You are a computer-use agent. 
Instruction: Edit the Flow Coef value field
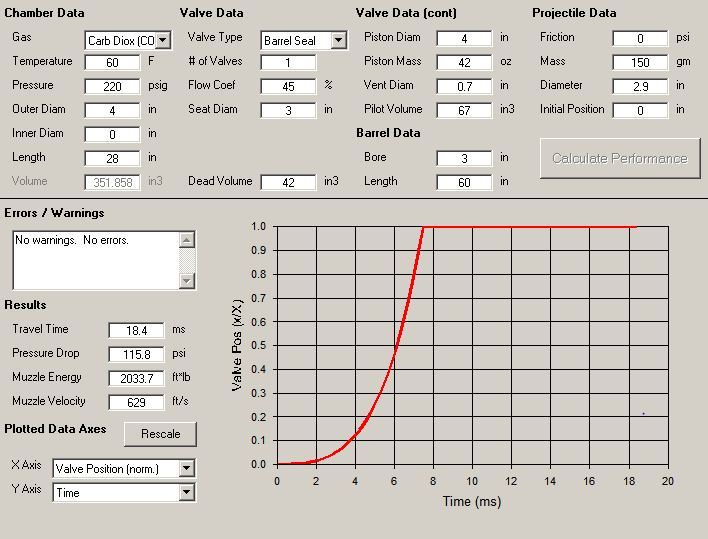click(x=288, y=86)
